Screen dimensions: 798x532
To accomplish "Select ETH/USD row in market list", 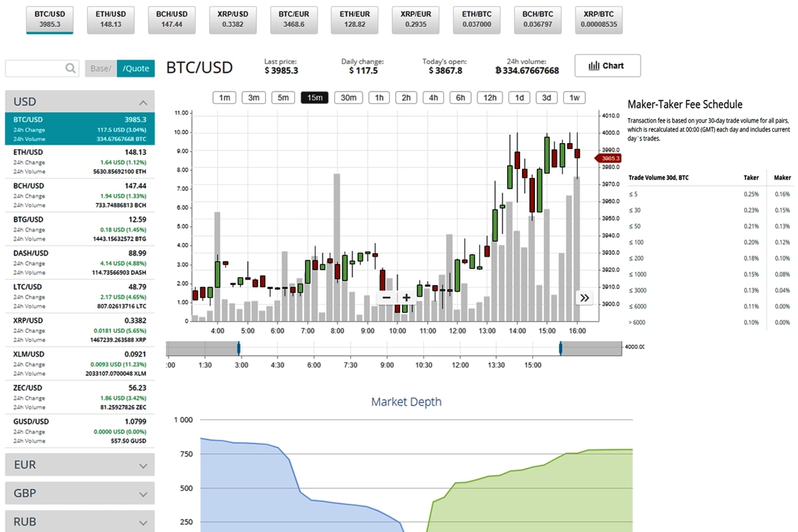I will (x=80, y=161).
